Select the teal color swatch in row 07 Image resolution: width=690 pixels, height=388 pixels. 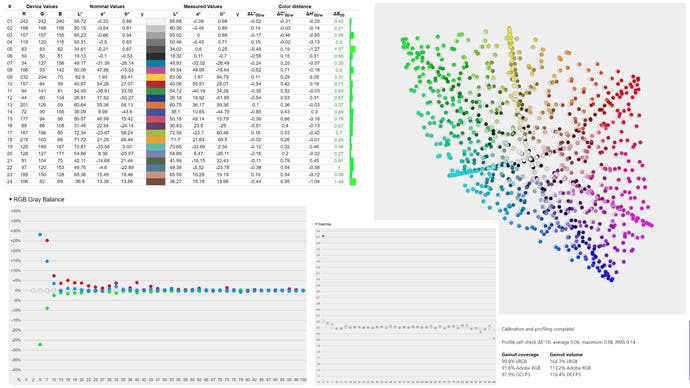pyautogui.click(x=155, y=63)
